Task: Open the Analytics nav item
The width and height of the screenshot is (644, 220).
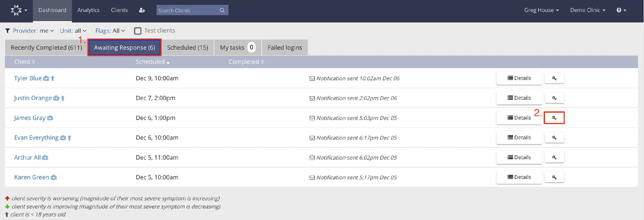Action: (89, 10)
